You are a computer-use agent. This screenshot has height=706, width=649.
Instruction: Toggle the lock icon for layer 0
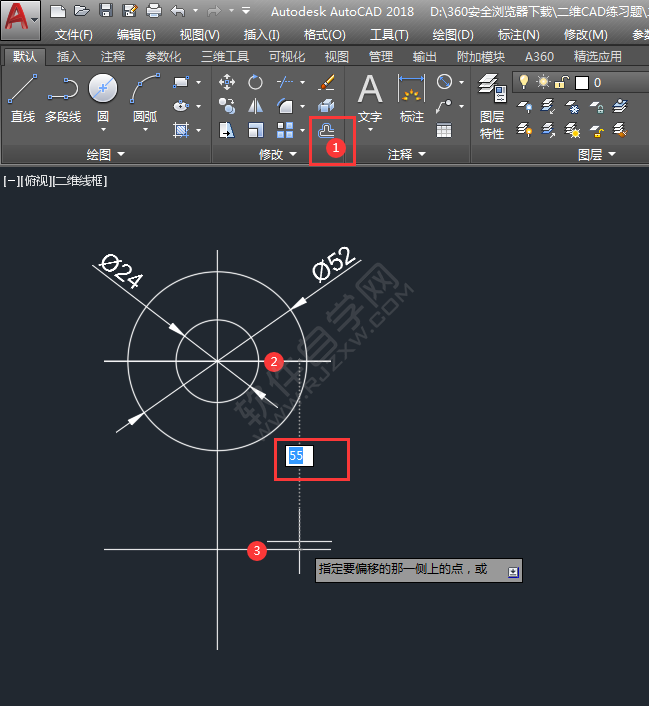click(x=562, y=82)
